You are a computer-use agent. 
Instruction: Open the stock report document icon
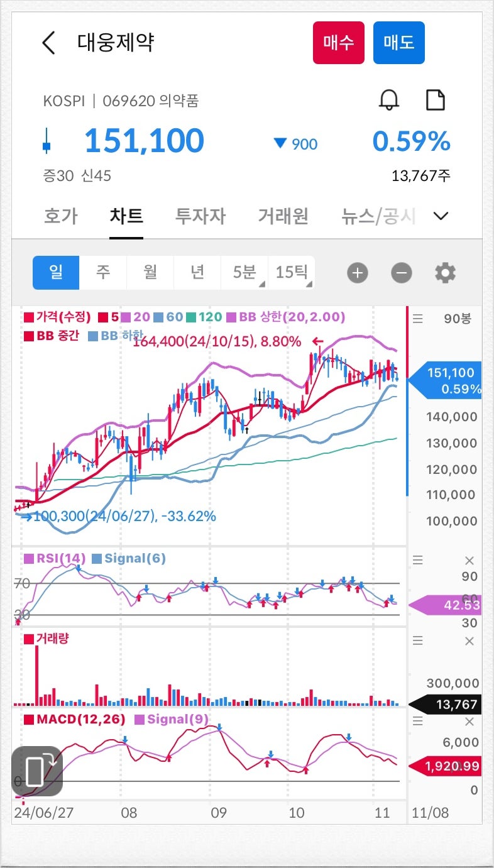point(436,99)
